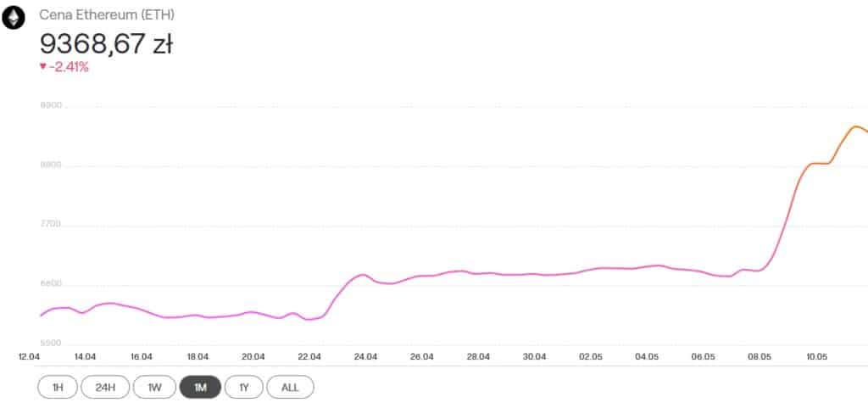Select the 1H time range
868x408 pixels.
click(58, 387)
